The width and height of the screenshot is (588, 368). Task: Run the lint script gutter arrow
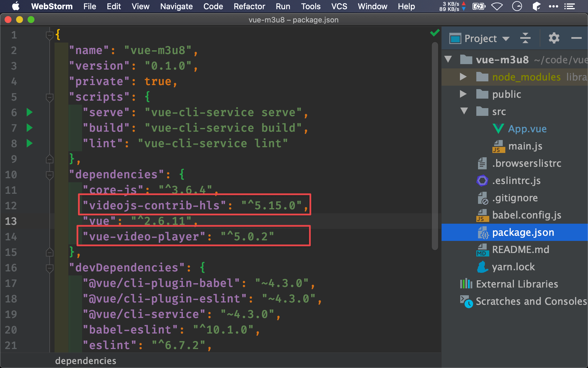pos(30,143)
